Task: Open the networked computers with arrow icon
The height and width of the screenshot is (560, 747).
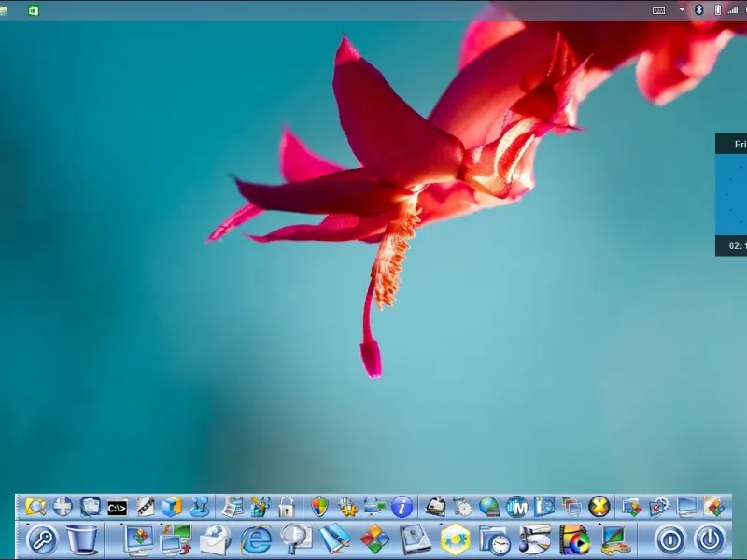Action: coord(176,540)
